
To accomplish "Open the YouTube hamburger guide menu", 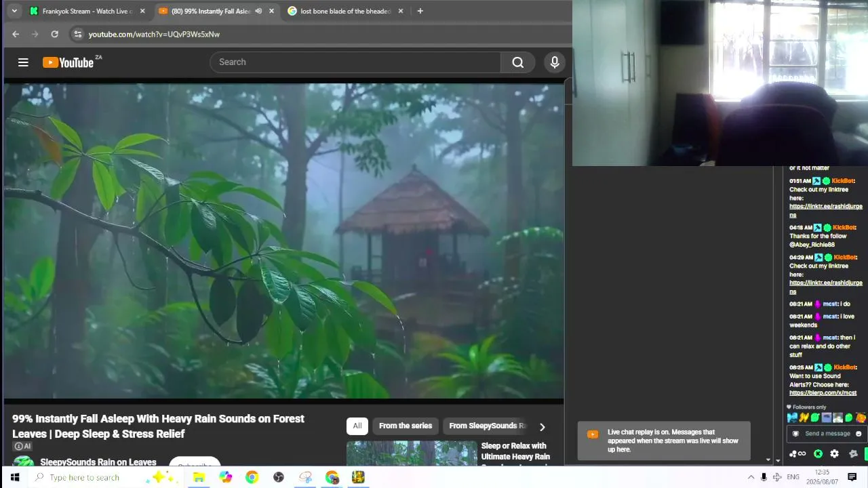I will 23,62.
